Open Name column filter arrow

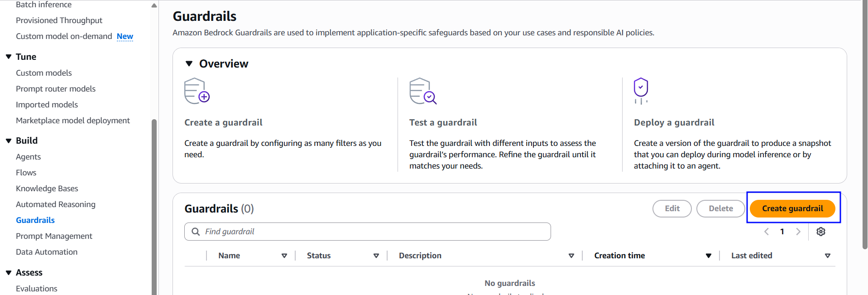[284, 256]
